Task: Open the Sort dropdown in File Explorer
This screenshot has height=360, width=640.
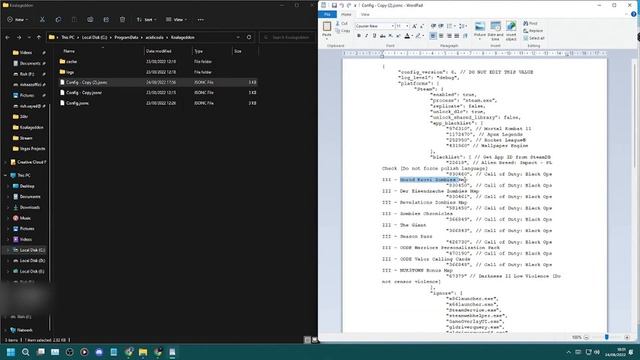Action: (x=147, y=20)
